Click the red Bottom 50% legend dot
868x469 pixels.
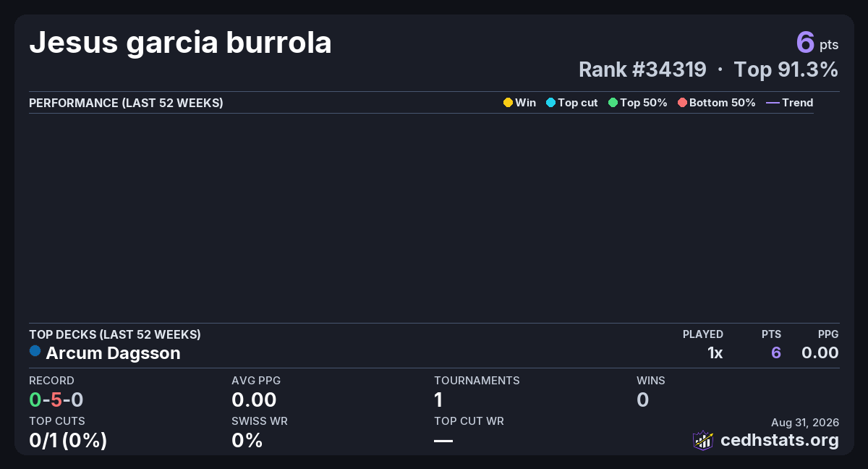(x=682, y=103)
